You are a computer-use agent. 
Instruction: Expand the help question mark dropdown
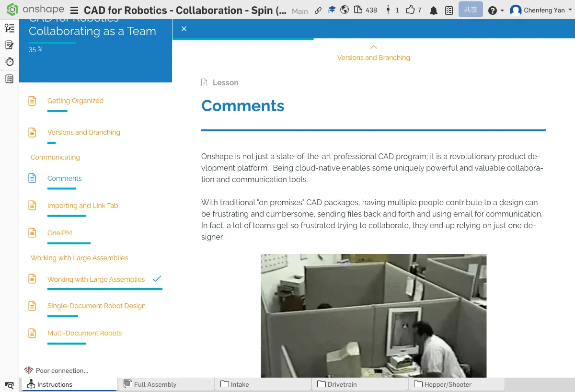pyautogui.click(x=495, y=11)
